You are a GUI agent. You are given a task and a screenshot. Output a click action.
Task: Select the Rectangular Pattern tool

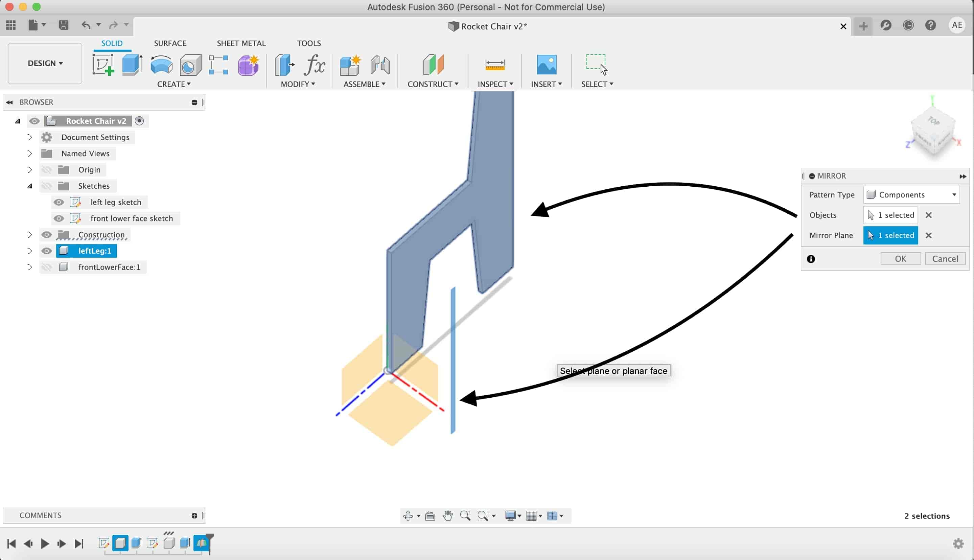(x=218, y=65)
